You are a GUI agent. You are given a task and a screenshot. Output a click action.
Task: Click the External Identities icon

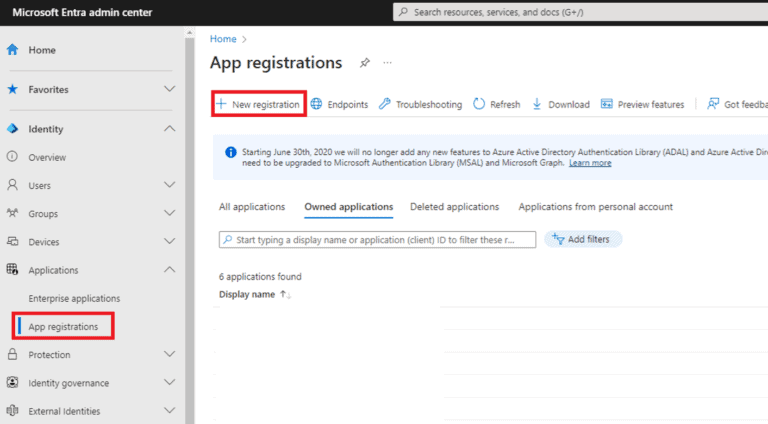12,410
